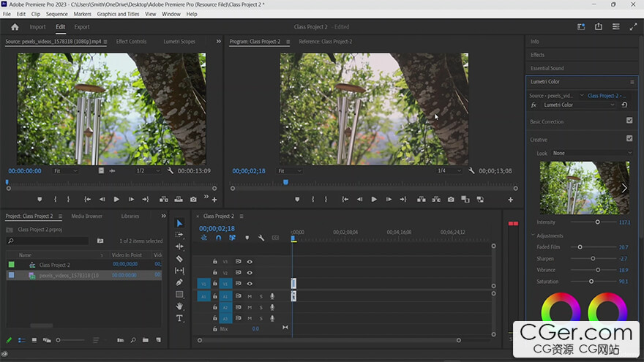Image resolution: width=644 pixels, height=362 pixels.
Task: Select the Ripple Edit tool
Action: pos(179,246)
